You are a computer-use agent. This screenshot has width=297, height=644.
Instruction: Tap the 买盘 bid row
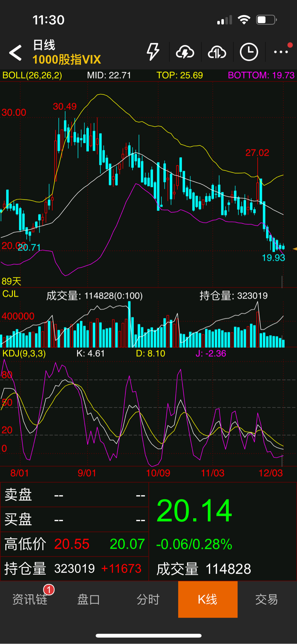[75, 520]
